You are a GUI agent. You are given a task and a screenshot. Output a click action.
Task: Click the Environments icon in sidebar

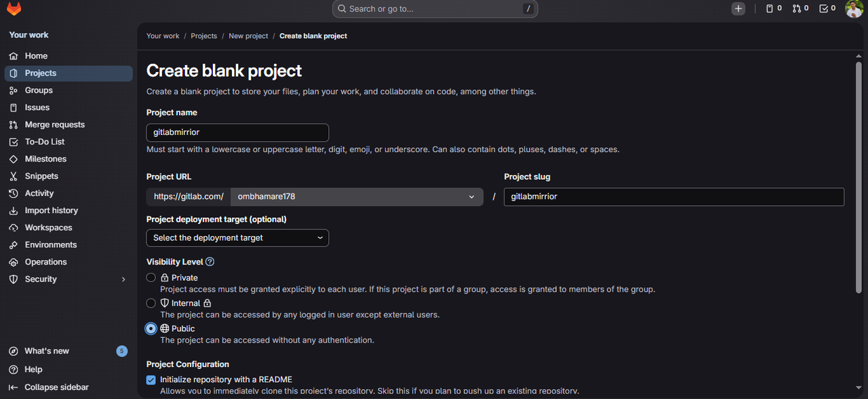[13, 245]
